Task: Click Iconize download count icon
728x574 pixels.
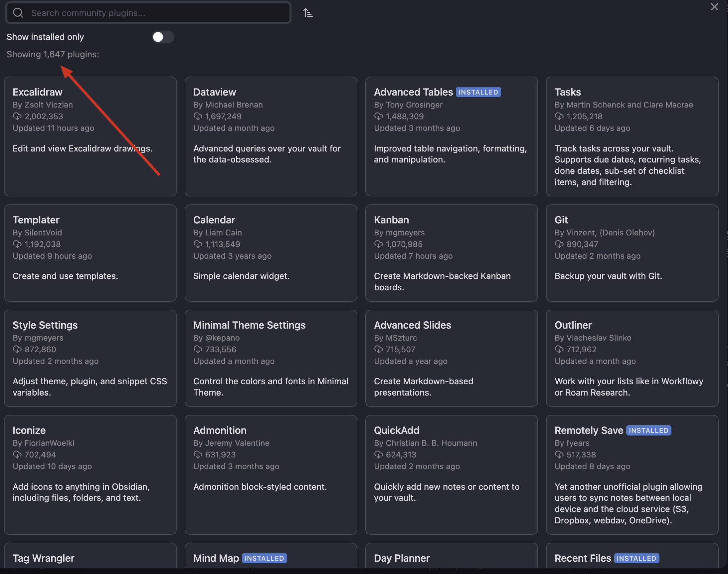Action: click(x=17, y=455)
